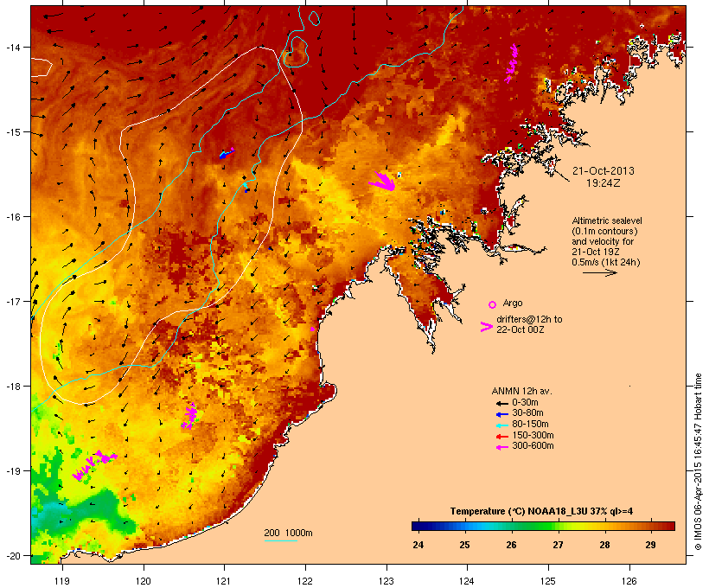Click the color bar tick label 27
Viewport: 709px width, 588px height.
coord(558,545)
